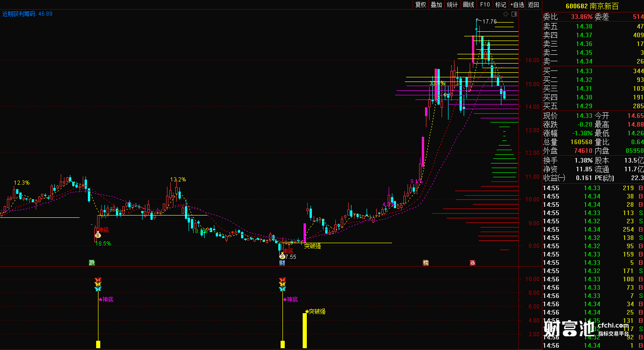Screen dimensions: 644x350
Task: Select the 卖三 14.36 quote row
Action: tap(593, 44)
